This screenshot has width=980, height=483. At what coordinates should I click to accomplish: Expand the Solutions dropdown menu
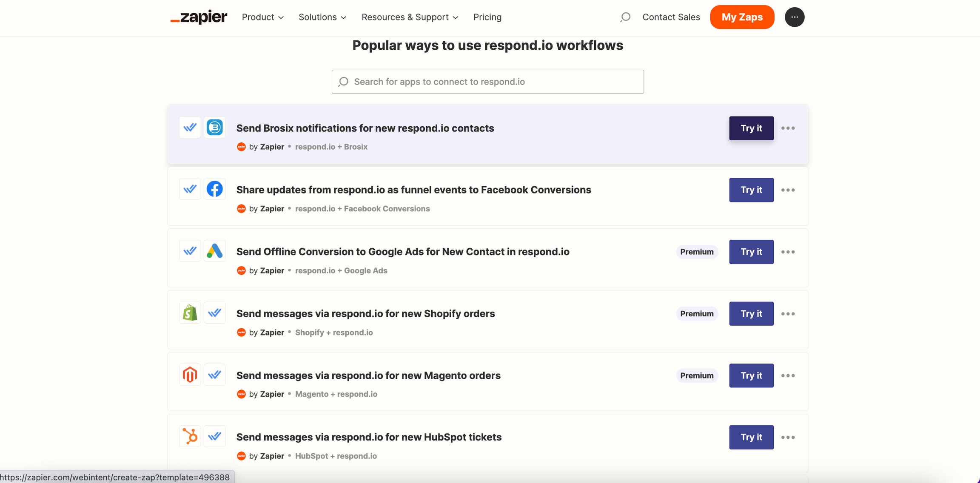[x=322, y=17]
